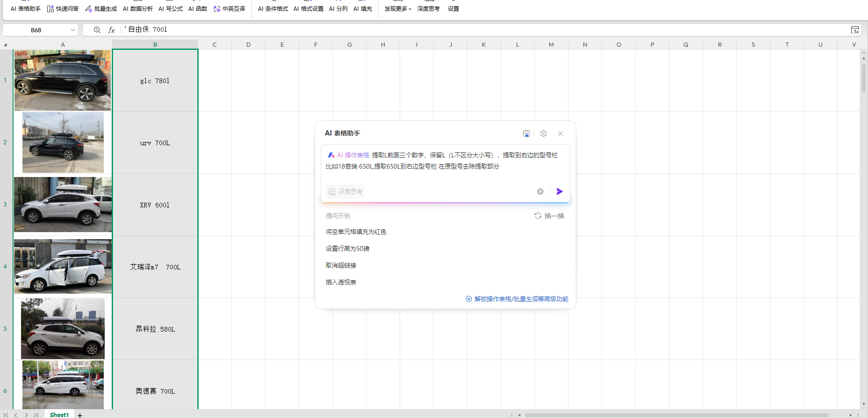The image size is (868, 418).
Task: Select cell containing XRV 600l
Action: 155,205
